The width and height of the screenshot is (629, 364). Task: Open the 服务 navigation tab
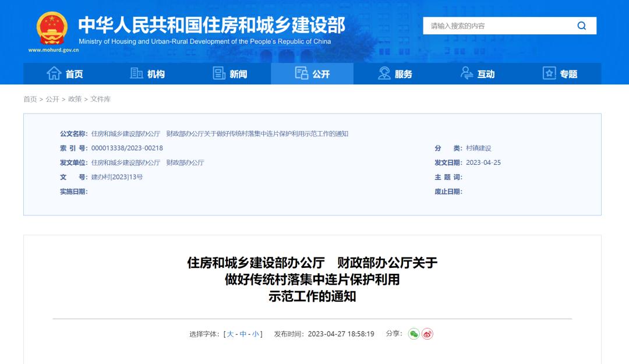pos(395,74)
